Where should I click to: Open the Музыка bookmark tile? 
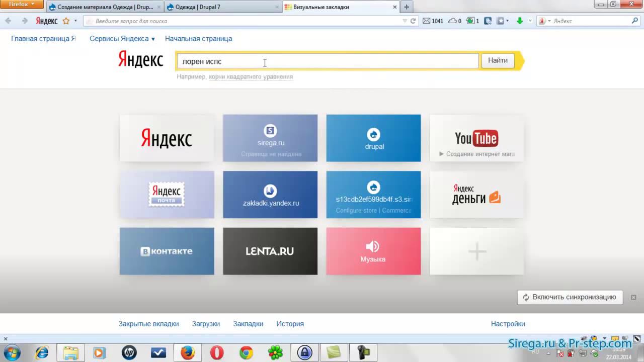click(373, 251)
